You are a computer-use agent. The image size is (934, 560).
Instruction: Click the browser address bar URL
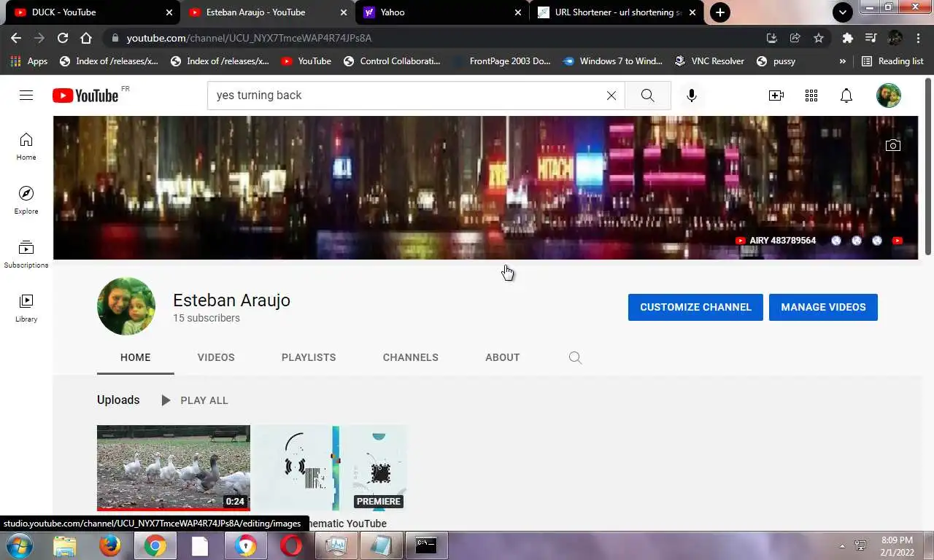(248, 38)
